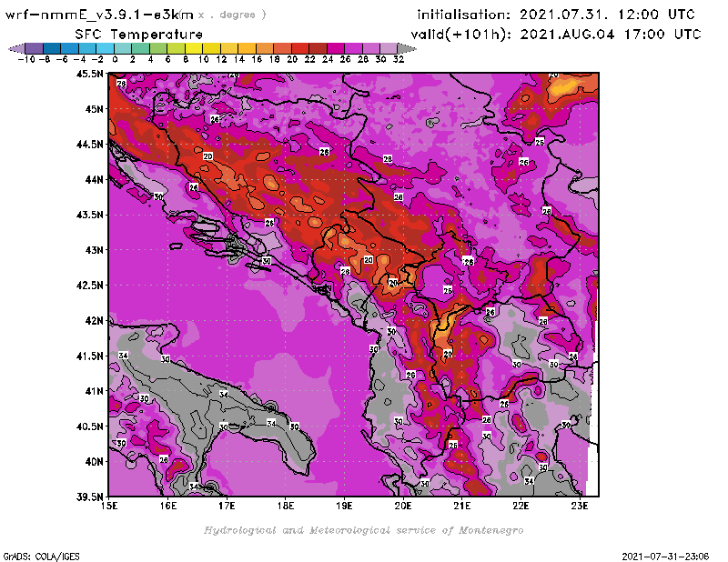The height and width of the screenshot is (562, 728).
Task: Click the '41.5N' latitude label
Action: pos(89,356)
